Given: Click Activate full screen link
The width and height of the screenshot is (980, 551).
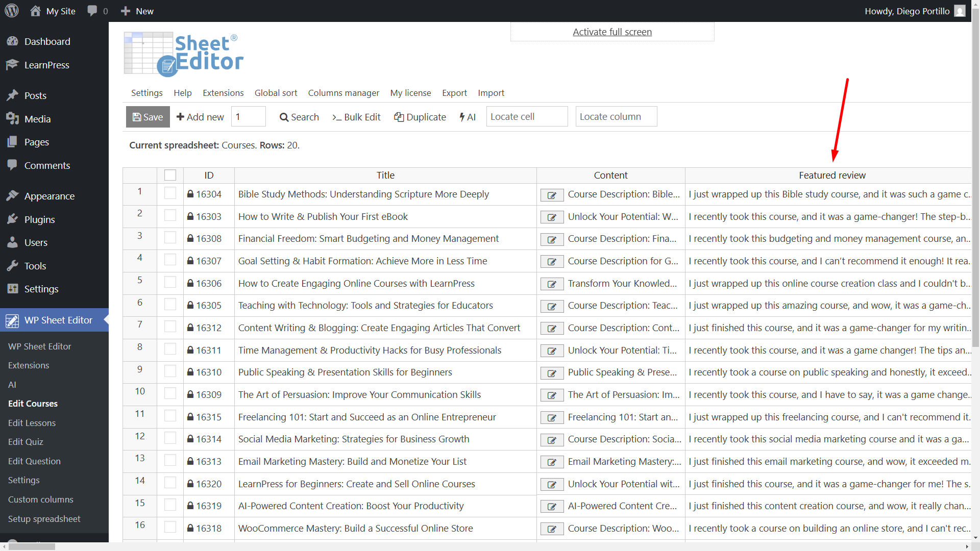Looking at the screenshot, I should click(x=612, y=32).
